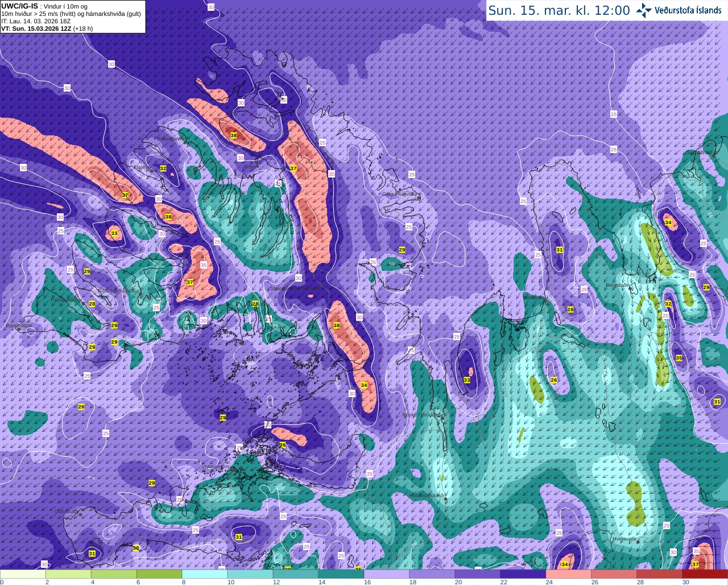Click the 32 gust value beside Flateyri

(x=163, y=168)
